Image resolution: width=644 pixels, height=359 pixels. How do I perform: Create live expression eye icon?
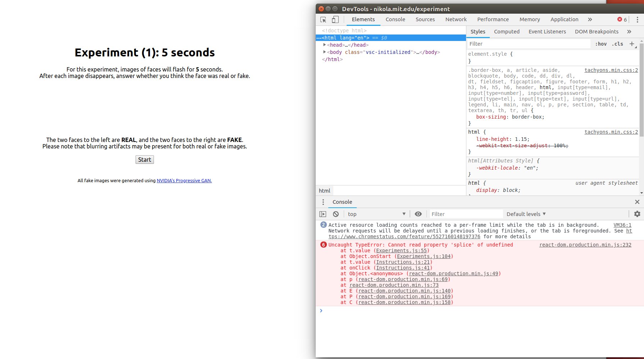(x=418, y=214)
